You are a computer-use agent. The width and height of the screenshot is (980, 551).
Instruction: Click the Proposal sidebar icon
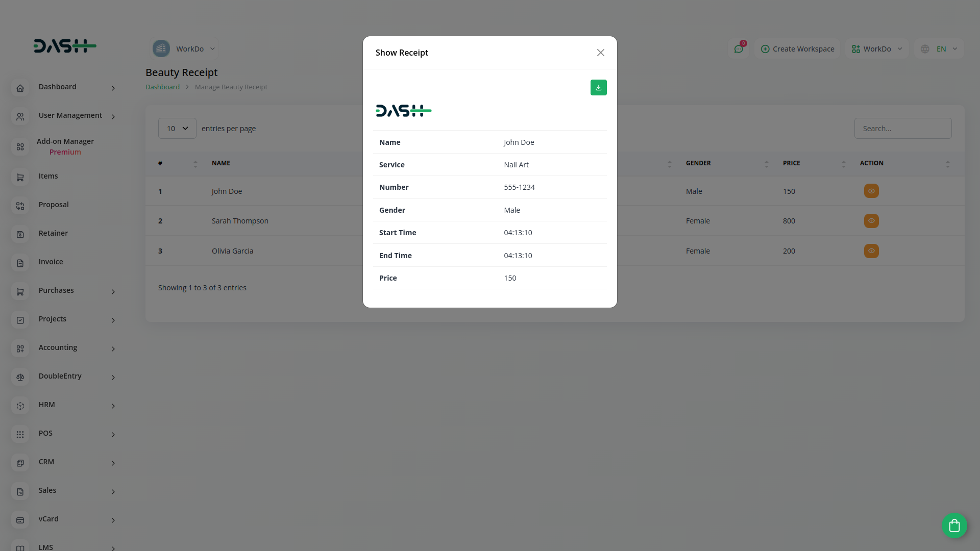tap(20, 206)
